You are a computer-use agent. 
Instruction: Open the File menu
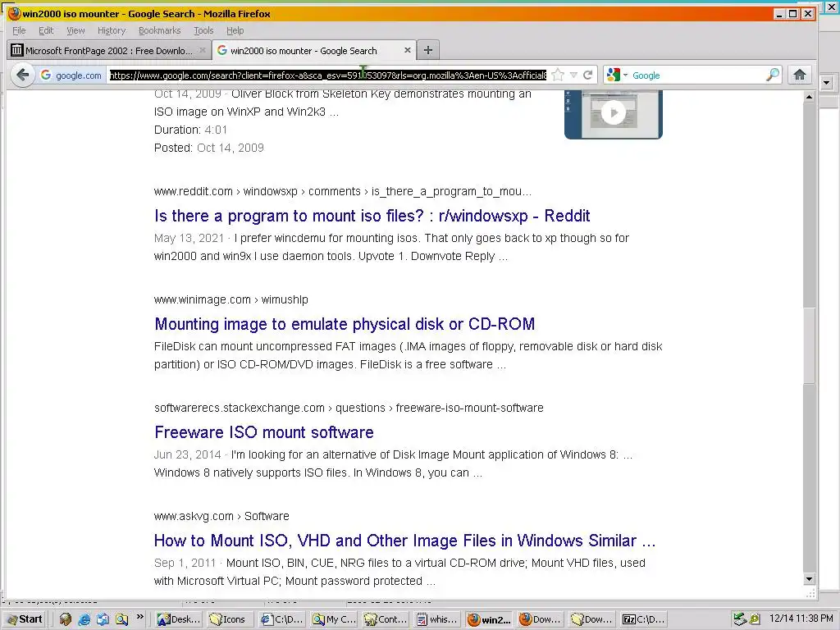click(19, 30)
